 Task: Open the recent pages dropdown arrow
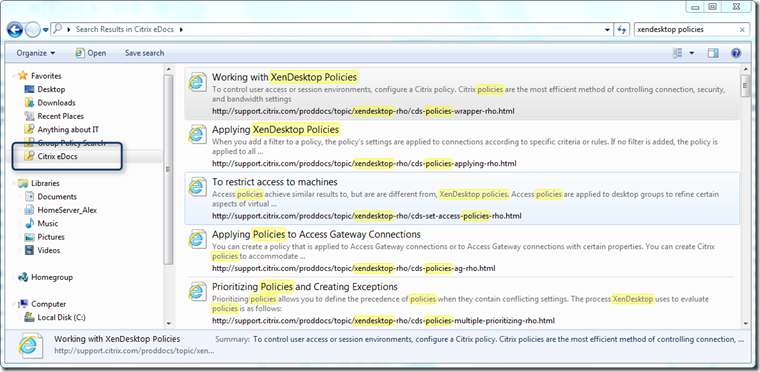click(x=46, y=30)
